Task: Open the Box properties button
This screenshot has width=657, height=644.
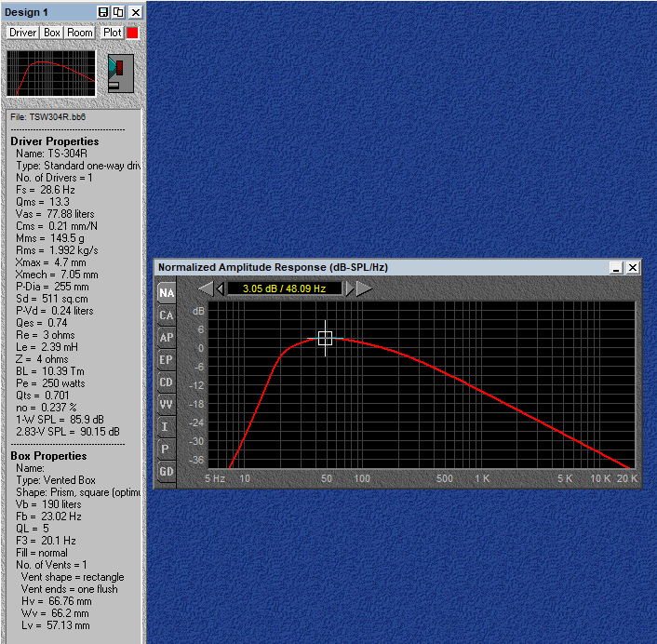Action: (x=52, y=33)
